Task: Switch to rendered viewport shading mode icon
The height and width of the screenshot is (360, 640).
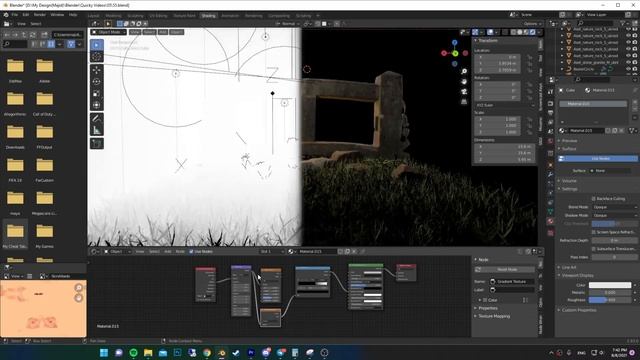Action: [532, 32]
